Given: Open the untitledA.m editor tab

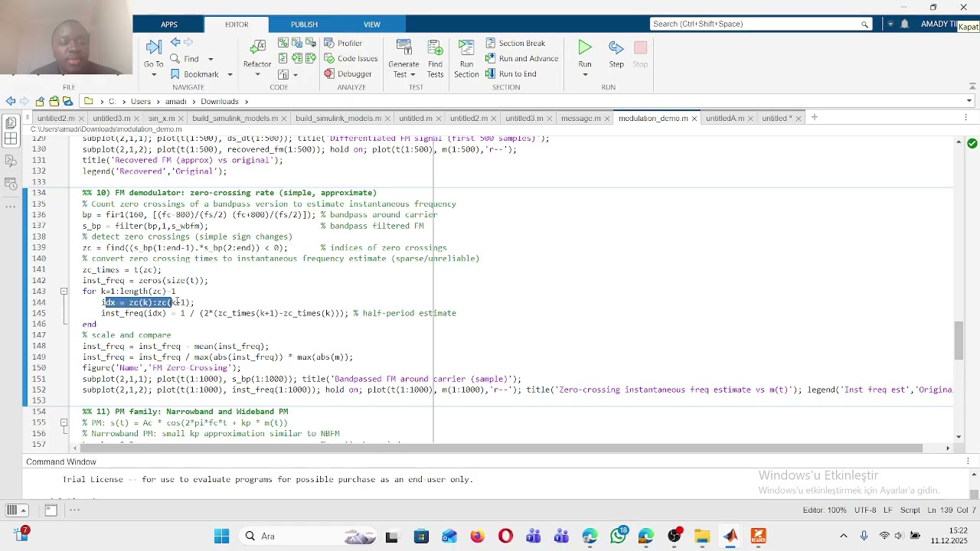Looking at the screenshot, I should point(725,119).
